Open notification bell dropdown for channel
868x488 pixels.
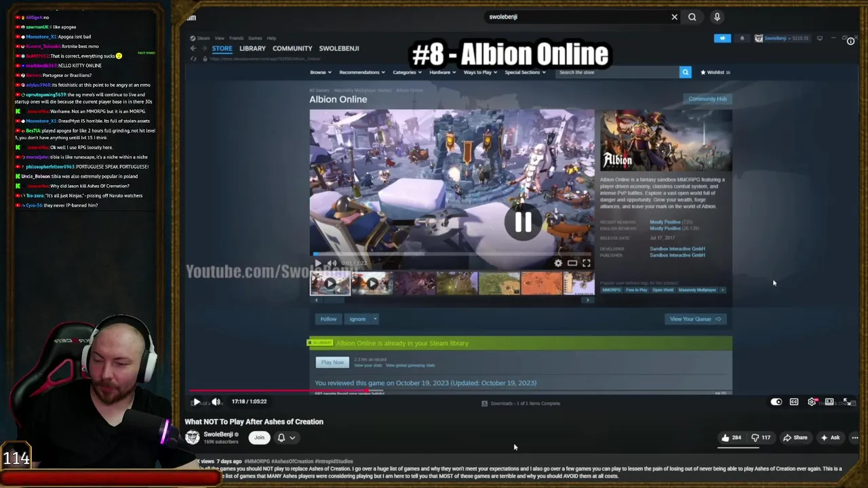(285, 438)
